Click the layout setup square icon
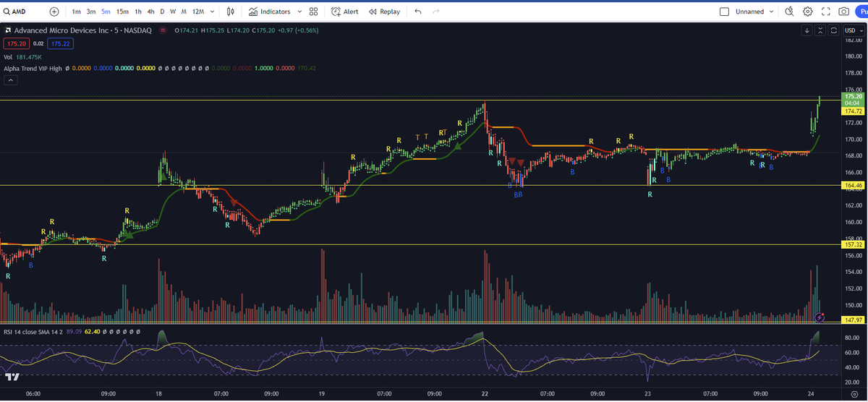 [x=725, y=12]
